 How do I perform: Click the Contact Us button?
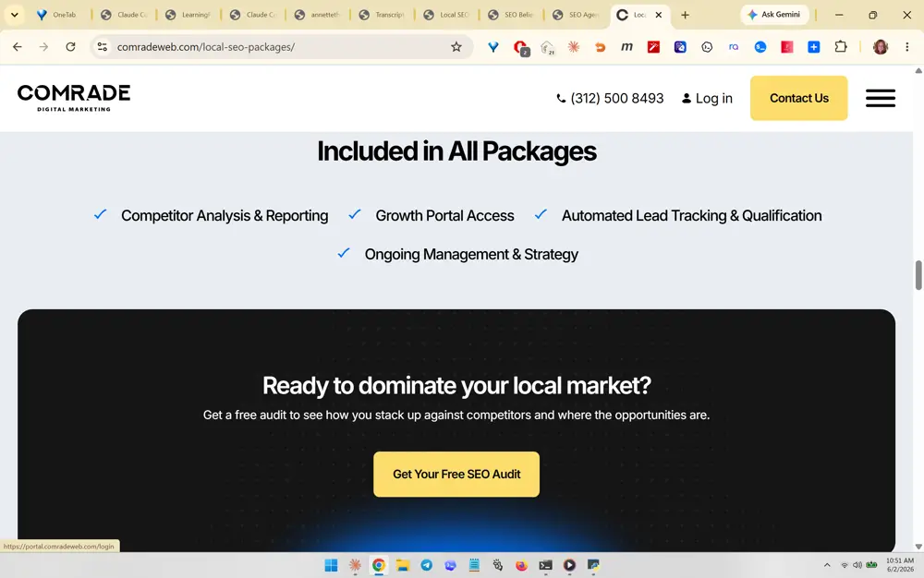(798, 98)
